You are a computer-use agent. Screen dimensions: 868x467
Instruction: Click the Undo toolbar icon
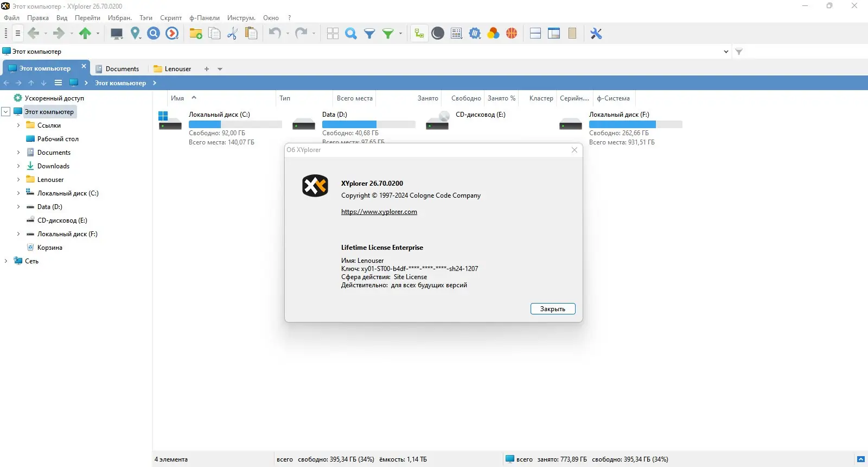[x=275, y=34]
